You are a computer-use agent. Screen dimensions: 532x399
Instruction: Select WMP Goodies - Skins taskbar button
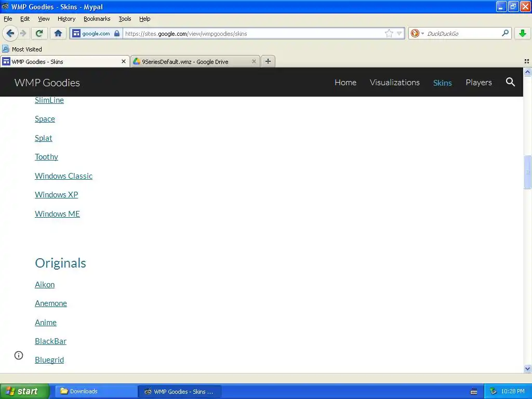[180, 392]
